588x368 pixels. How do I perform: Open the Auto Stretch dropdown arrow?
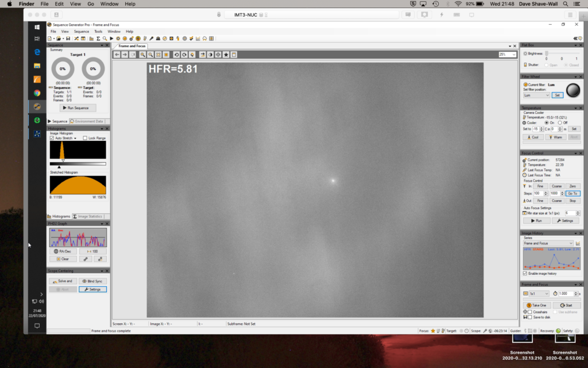coord(75,138)
